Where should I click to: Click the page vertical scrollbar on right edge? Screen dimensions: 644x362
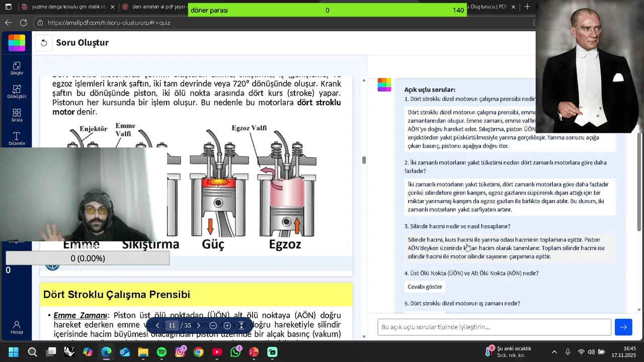pos(639,182)
